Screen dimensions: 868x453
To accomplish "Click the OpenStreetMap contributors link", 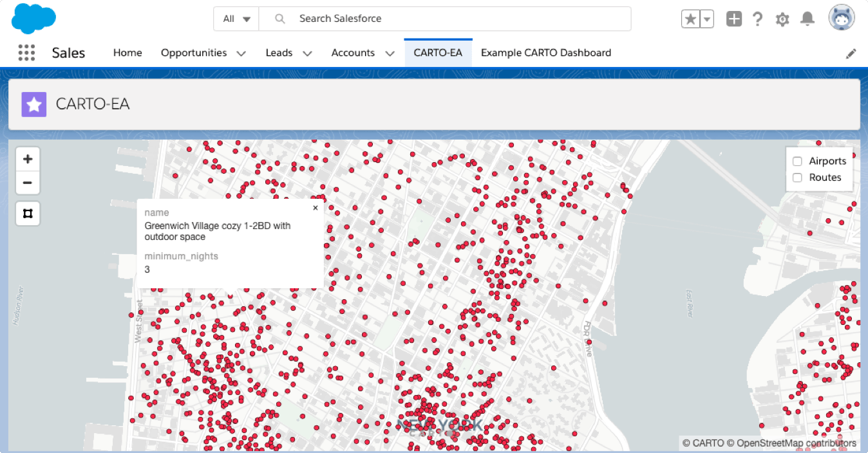I will 792,443.
